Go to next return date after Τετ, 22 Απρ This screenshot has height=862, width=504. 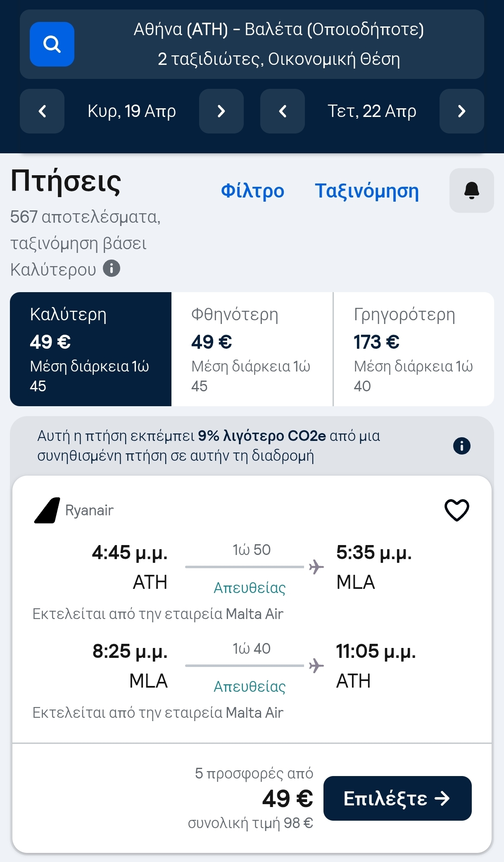pos(461,111)
